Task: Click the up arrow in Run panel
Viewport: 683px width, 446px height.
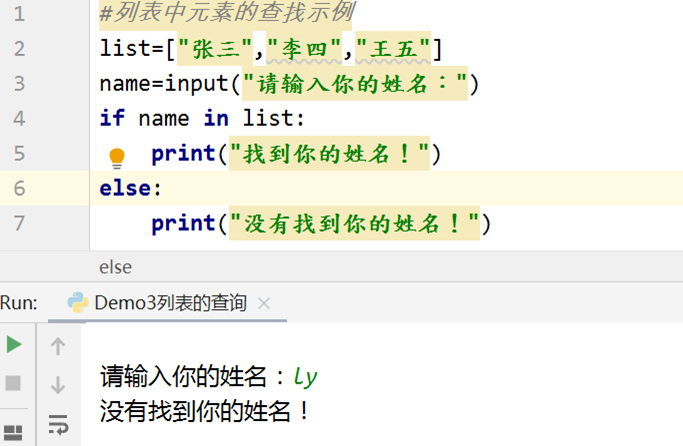Action: 58,347
